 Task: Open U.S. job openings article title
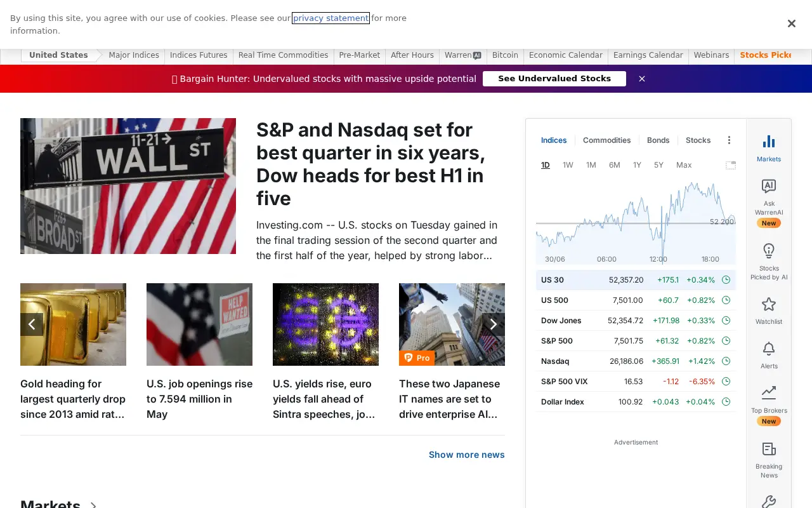199,399
